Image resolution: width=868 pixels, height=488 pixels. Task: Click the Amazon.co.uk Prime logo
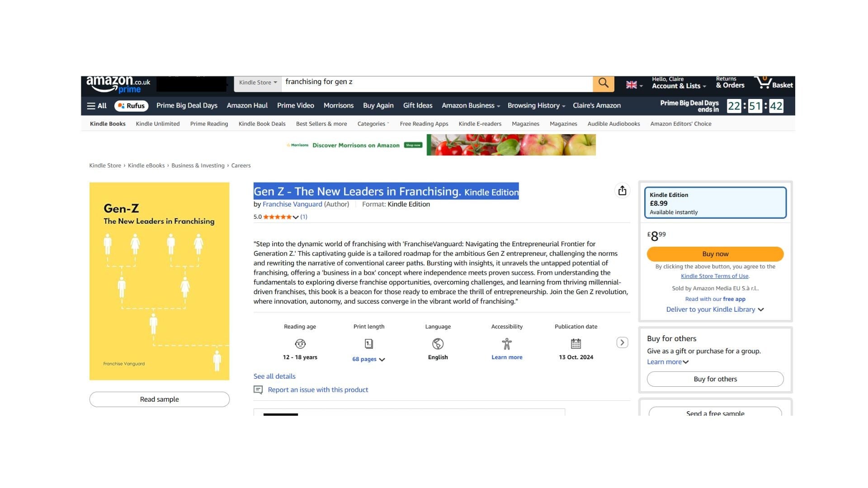tap(118, 84)
